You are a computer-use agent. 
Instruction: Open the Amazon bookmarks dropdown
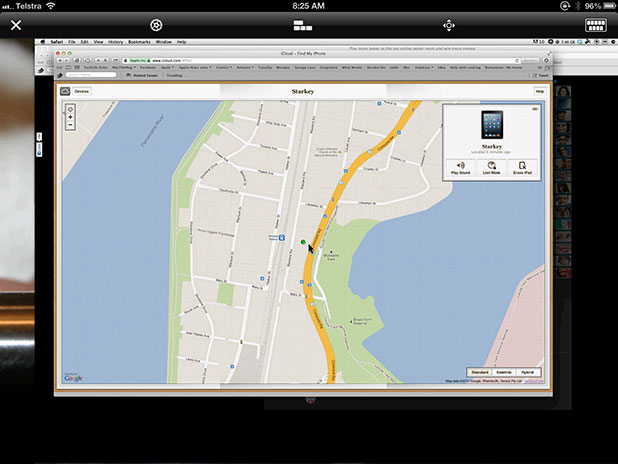point(245,68)
